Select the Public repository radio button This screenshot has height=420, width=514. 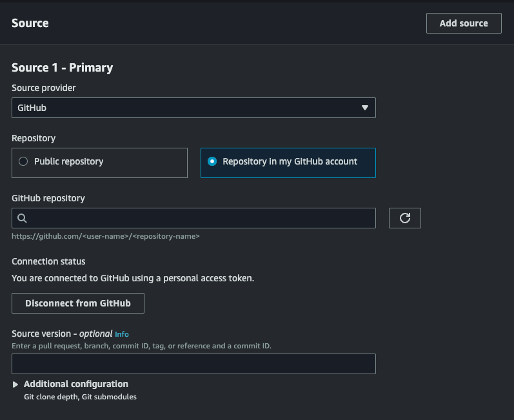23,161
